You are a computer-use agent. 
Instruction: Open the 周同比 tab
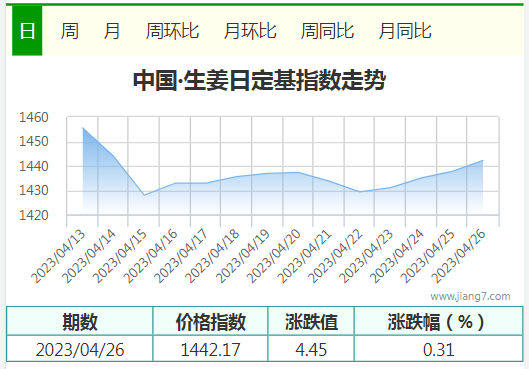point(327,31)
